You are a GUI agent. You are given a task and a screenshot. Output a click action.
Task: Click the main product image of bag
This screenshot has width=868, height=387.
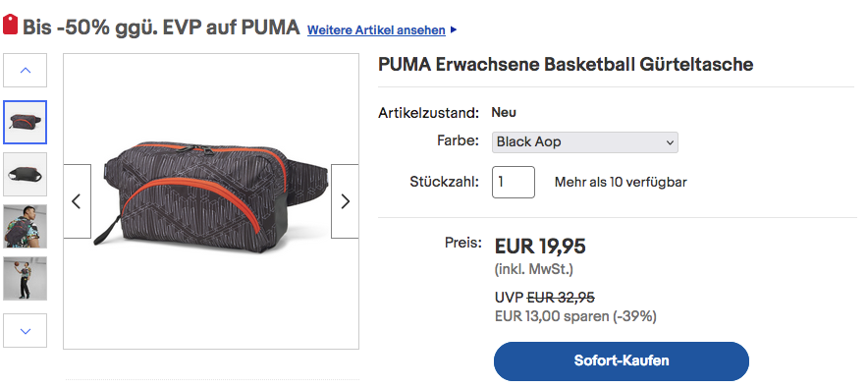210,201
